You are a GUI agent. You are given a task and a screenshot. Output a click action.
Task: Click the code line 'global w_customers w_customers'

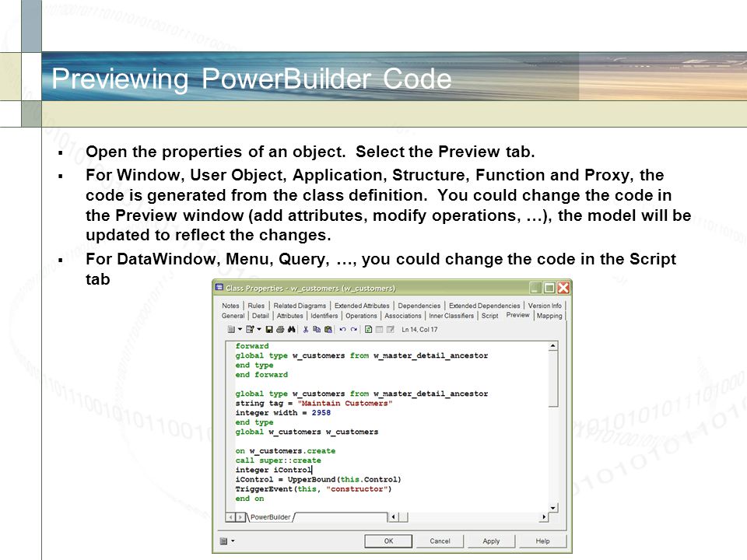click(x=307, y=432)
